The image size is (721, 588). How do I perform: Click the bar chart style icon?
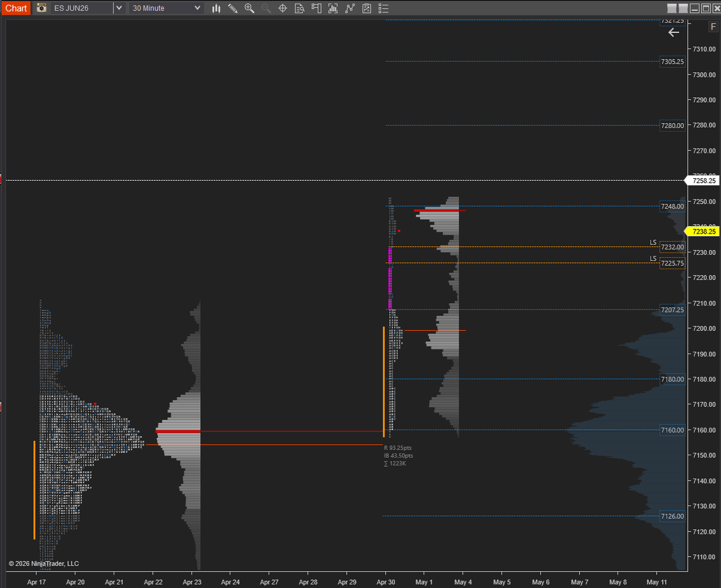tap(216, 8)
